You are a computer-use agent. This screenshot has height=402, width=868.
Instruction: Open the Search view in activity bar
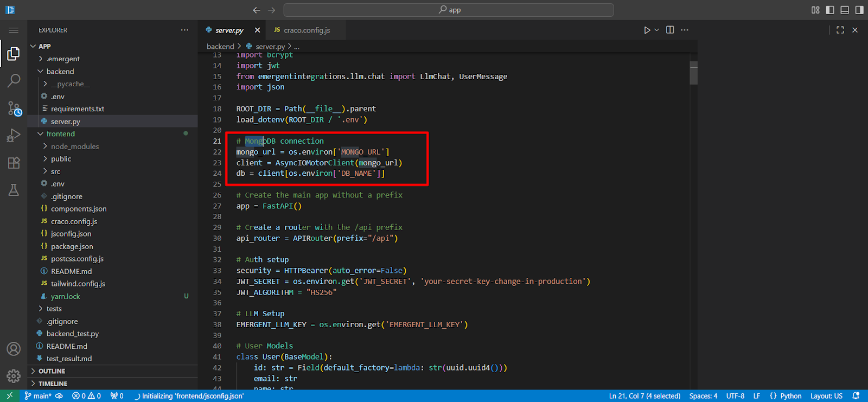(14, 81)
